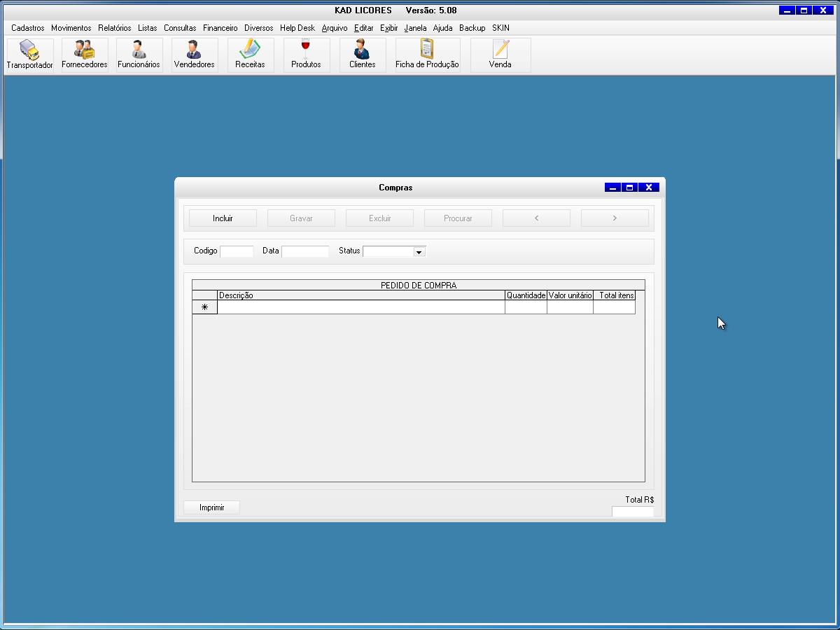Screen dimensions: 840x630
Task: Click the Total itens cell in new row
Action: [x=614, y=307]
